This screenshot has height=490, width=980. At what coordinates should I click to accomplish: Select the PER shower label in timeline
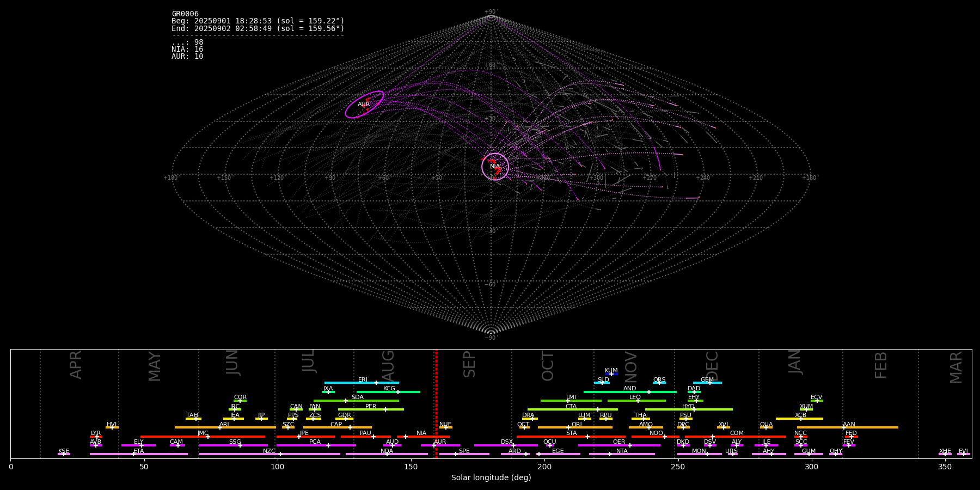pos(371,407)
